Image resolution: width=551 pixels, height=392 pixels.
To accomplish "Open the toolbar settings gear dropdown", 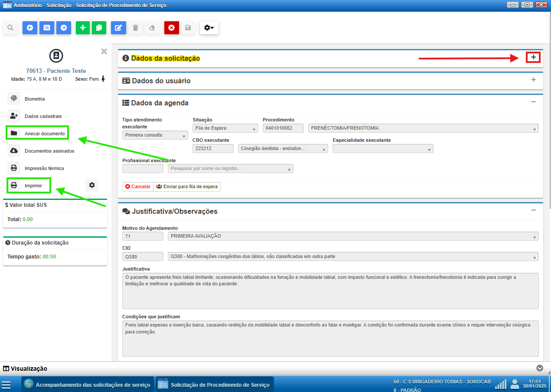I will [209, 28].
